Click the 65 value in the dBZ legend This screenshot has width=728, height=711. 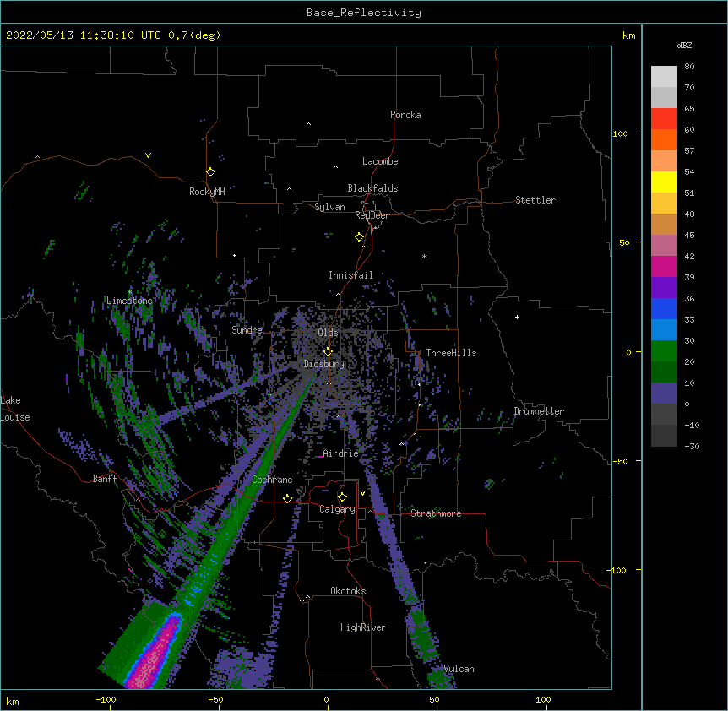click(689, 109)
